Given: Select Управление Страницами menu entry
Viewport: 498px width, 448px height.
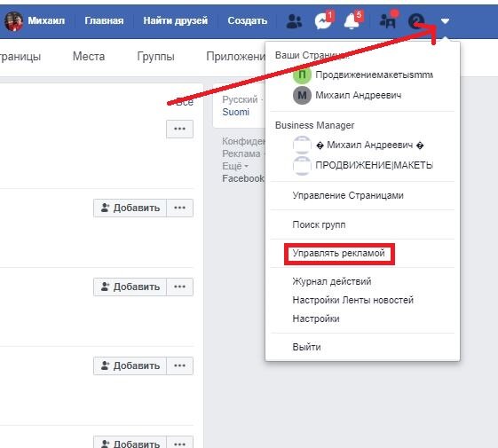Looking at the screenshot, I should coord(348,195).
